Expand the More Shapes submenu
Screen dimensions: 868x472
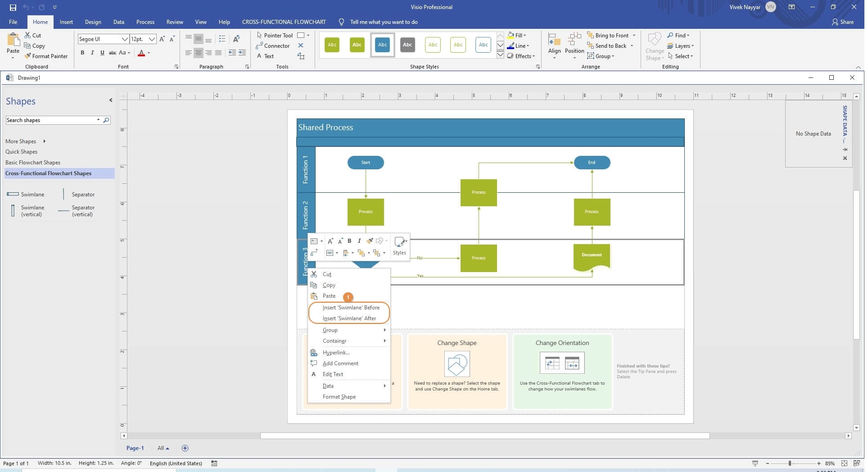[44, 141]
